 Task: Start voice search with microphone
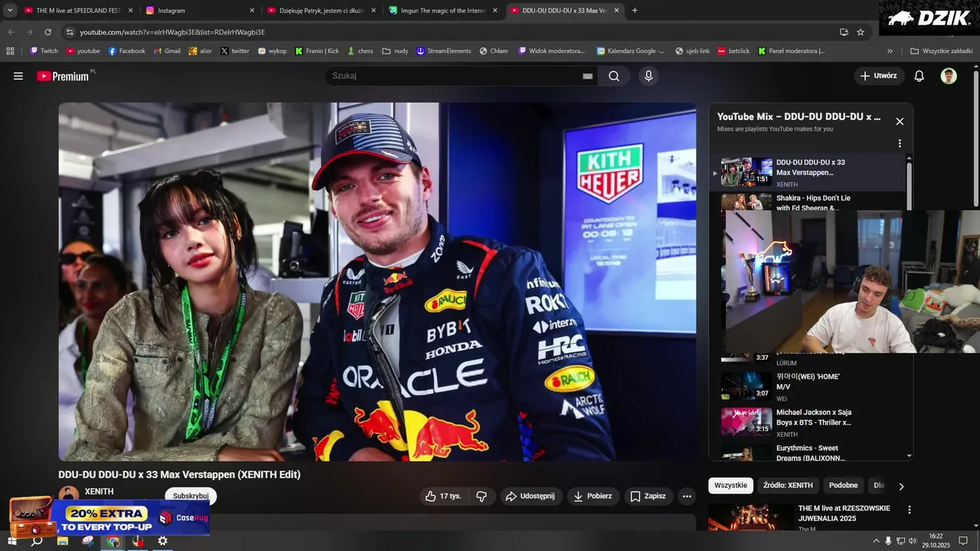pos(648,76)
